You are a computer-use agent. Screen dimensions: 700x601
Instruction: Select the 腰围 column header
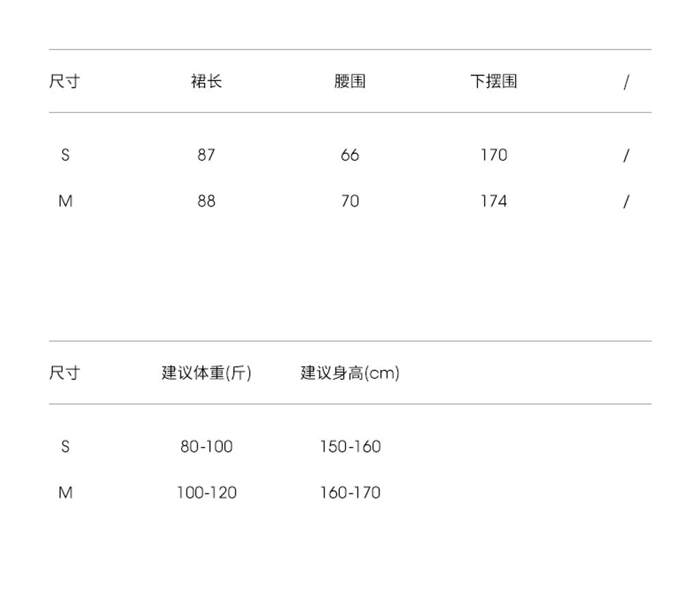point(350,81)
